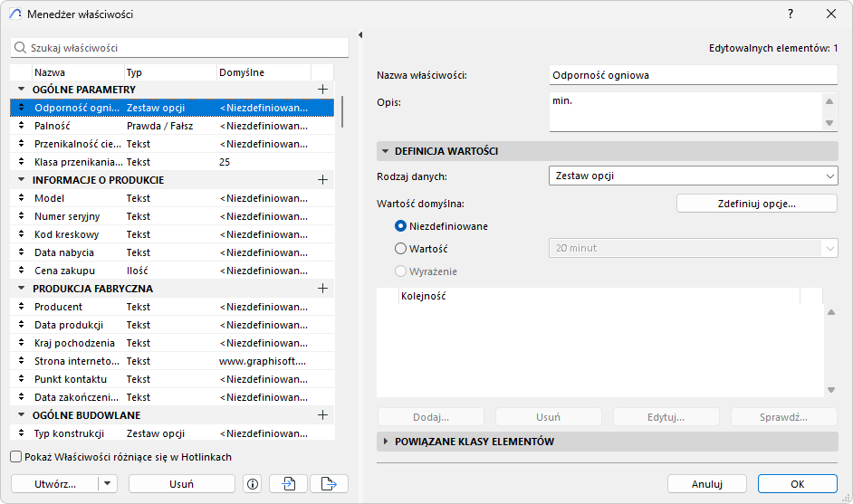Viewport: 853px width, 504px height.
Task: Click the info icon button
Action: (253, 484)
